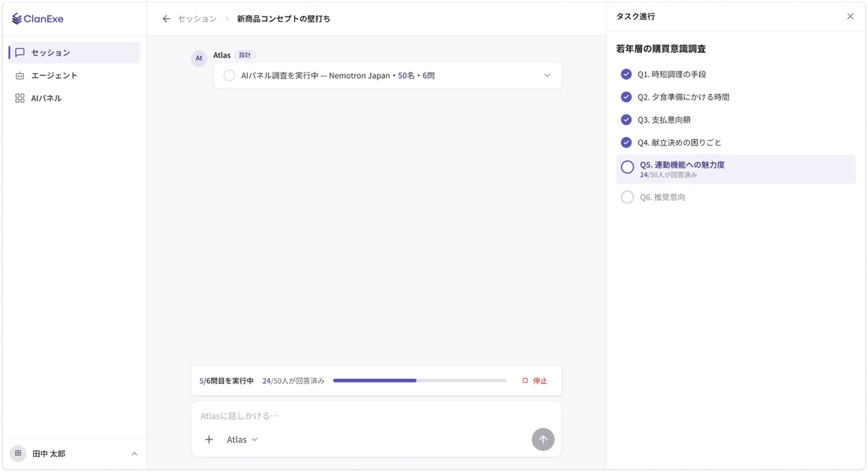
Task: Click the タスク進行 panel title
Action: tap(636, 16)
